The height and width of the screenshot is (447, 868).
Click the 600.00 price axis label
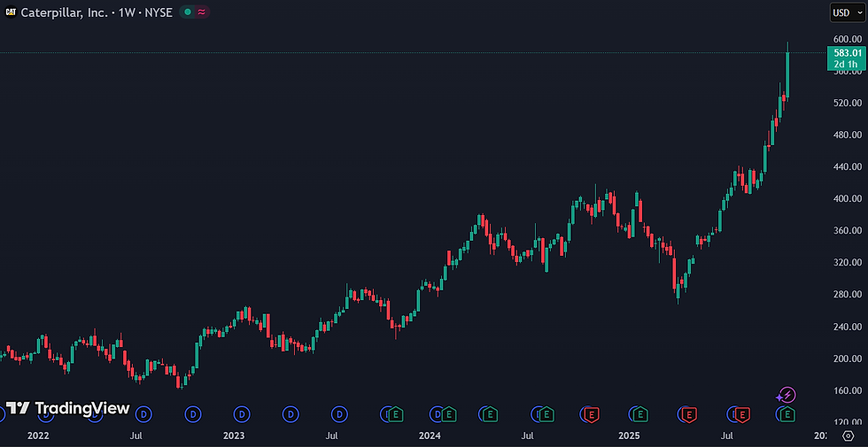pyautogui.click(x=847, y=39)
